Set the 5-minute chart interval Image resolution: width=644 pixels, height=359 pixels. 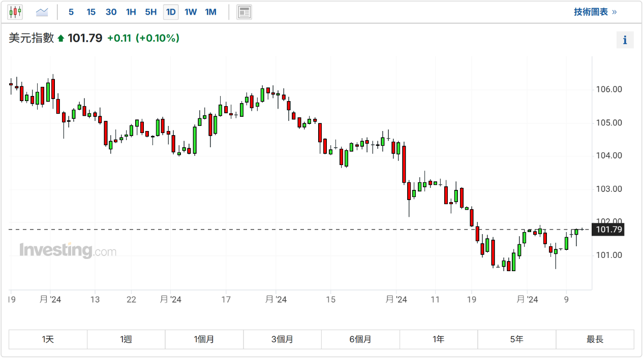click(x=71, y=12)
